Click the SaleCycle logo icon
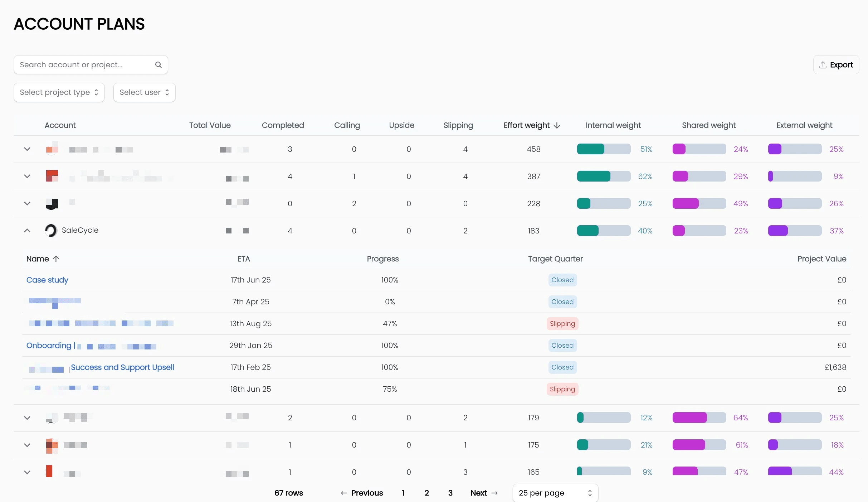This screenshot has height=502, width=868. pos(51,231)
